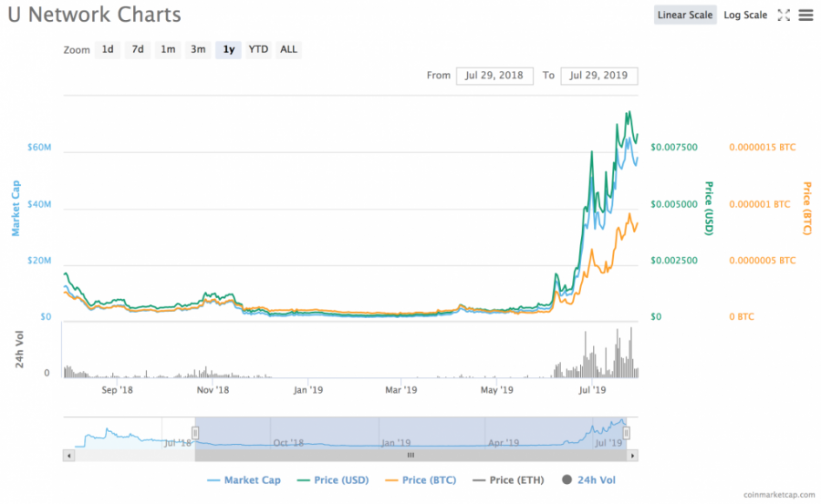Click the 24h Vol axis title
Image resolution: width=821 pixels, height=504 pixels.
[x=19, y=349]
